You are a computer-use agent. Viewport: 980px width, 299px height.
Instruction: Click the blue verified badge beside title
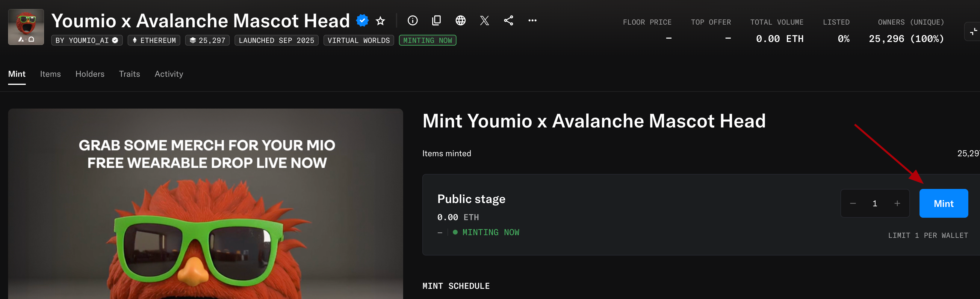[x=362, y=21]
